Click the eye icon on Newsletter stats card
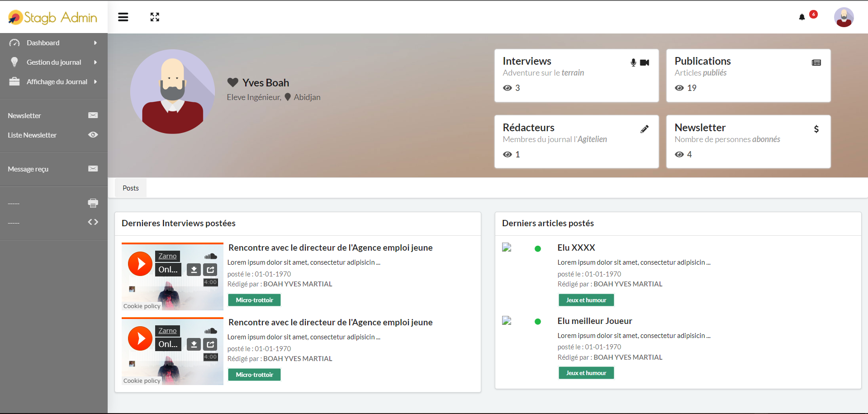The height and width of the screenshot is (414, 868). click(679, 154)
